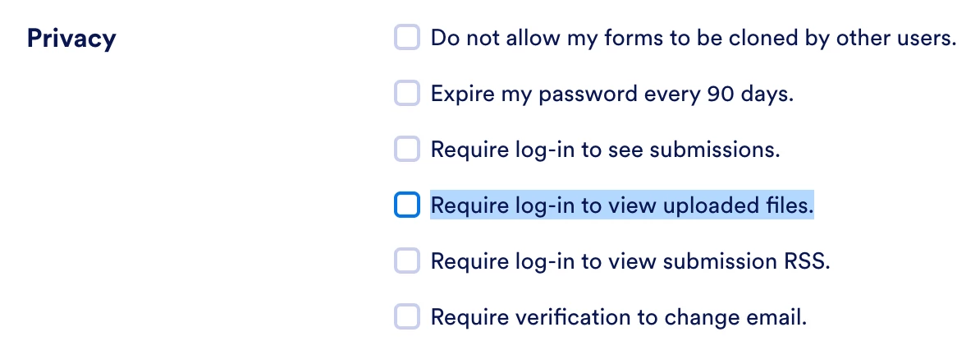Click the word 'submissions' in the third option

pyautogui.click(x=716, y=150)
